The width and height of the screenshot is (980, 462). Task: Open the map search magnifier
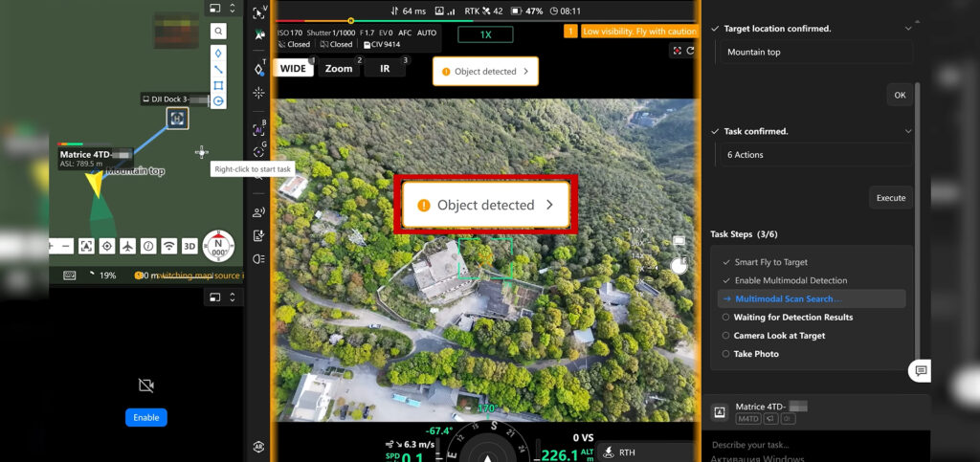pos(218,31)
